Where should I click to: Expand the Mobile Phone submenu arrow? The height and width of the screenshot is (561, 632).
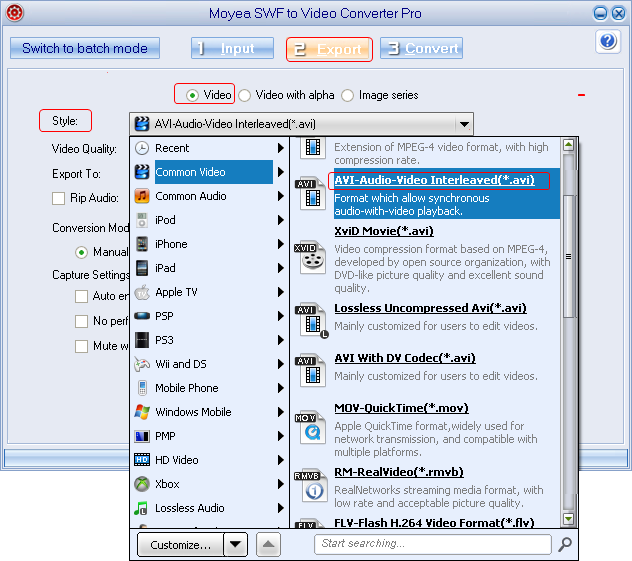[x=281, y=388]
